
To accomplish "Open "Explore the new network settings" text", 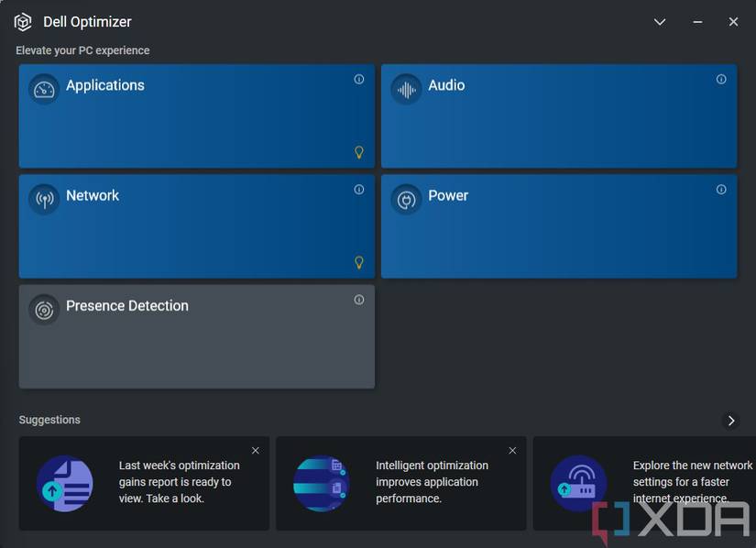I will (x=693, y=481).
